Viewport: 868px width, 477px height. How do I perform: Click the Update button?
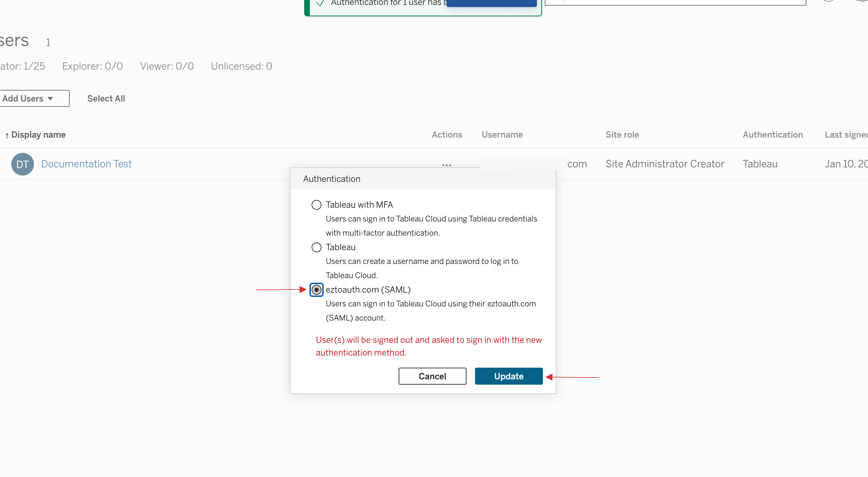point(509,376)
